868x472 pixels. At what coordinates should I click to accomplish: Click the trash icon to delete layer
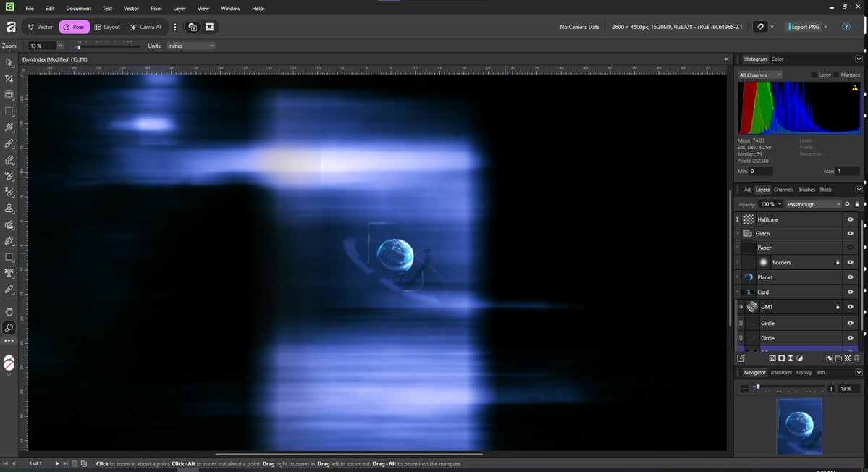coord(856,358)
